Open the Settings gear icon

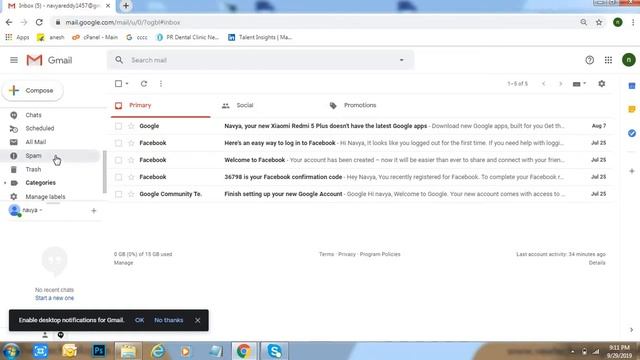[x=602, y=84]
